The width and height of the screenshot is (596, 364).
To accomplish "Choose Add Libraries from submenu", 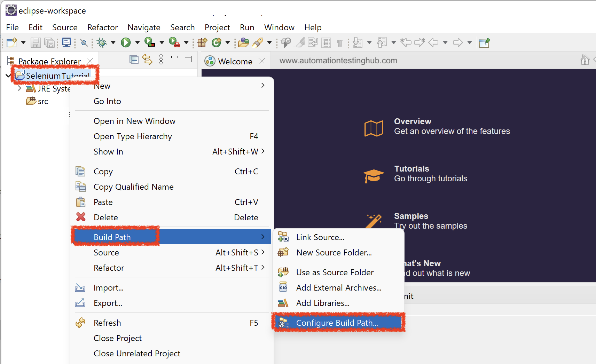I will click(x=338, y=303).
